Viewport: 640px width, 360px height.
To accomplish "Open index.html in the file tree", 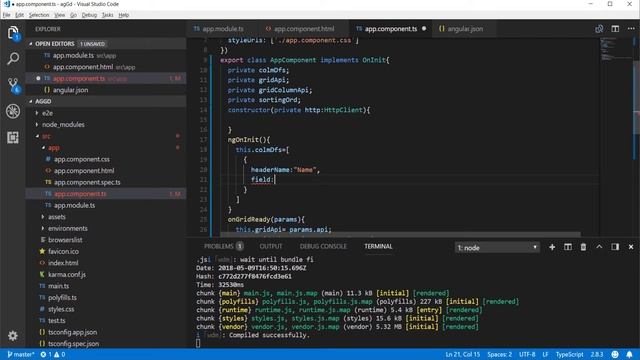I will pyautogui.click(x=63, y=263).
